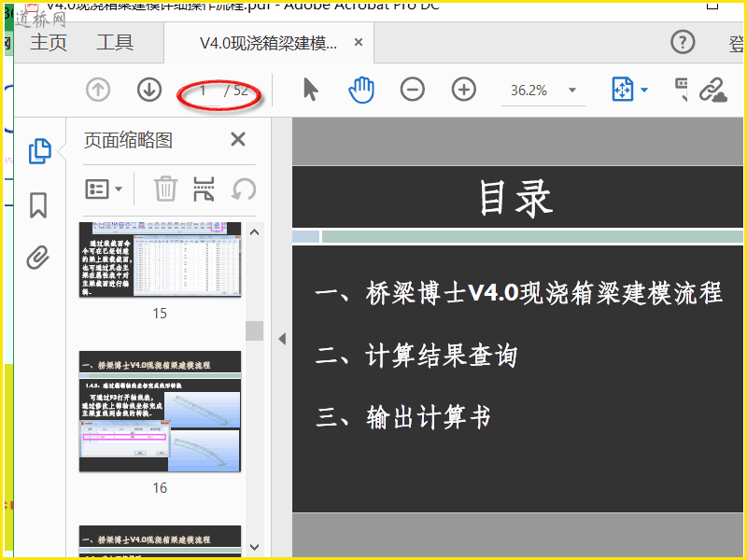Choose the arrow selection tool
The width and height of the screenshot is (747, 560).
click(x=310, y=90)
